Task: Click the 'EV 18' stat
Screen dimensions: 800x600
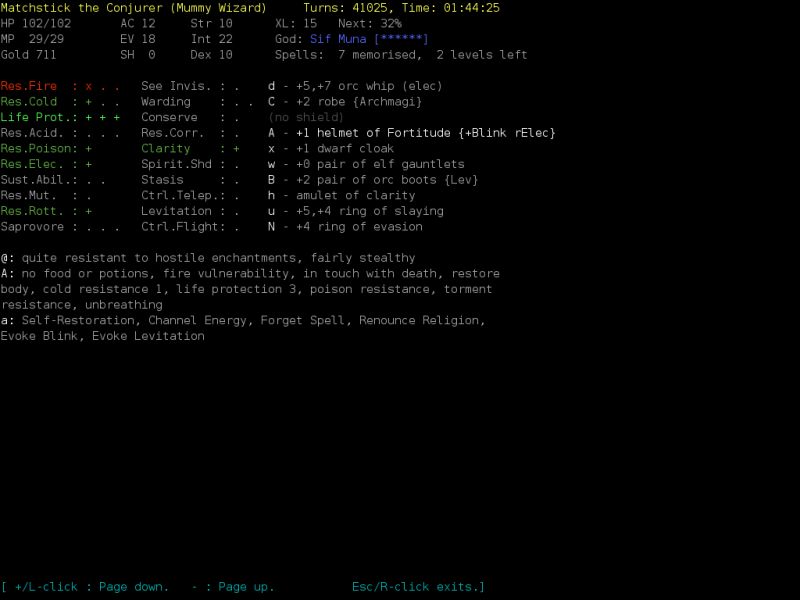Action: click(x=138, y=39)
